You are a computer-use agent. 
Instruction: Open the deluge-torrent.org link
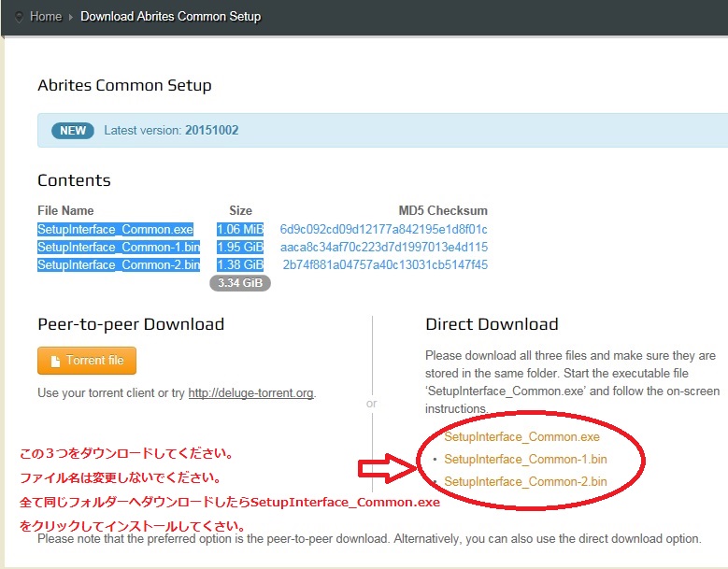click(x=250, y=393)
